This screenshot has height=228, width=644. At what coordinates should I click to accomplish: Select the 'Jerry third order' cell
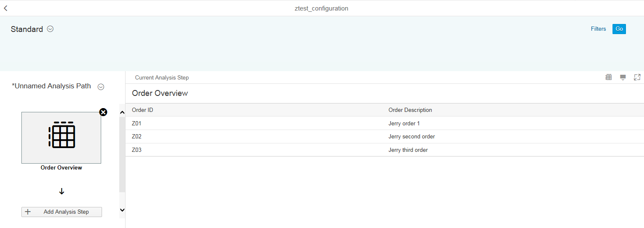[x=408, y=150]
